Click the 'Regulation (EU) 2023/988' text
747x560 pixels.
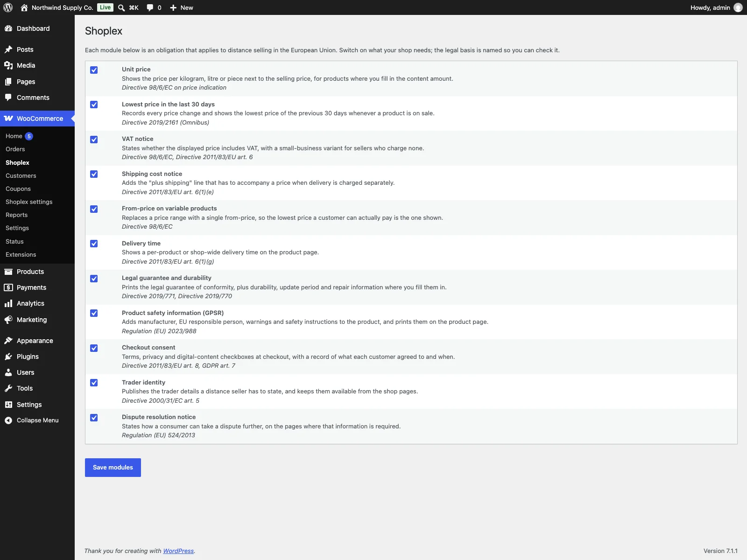click(159, 331)
